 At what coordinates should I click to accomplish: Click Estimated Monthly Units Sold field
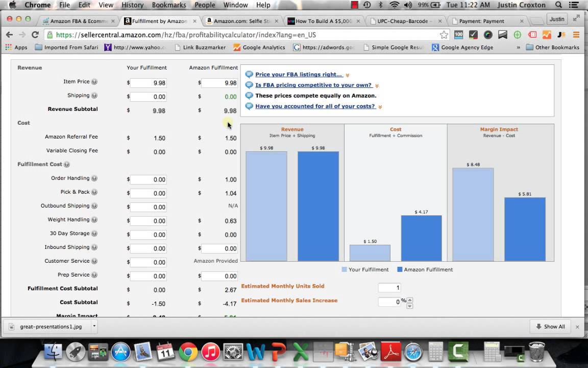point(389,288)
